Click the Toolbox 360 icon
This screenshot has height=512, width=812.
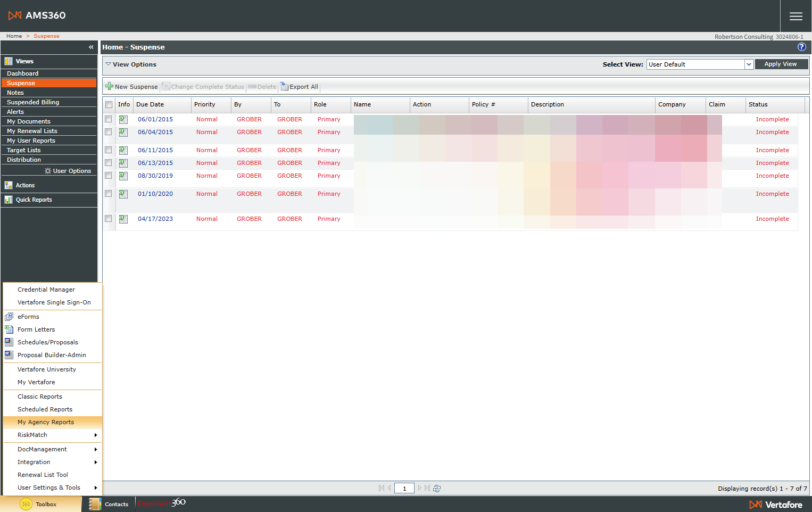[x=26, y=504]
